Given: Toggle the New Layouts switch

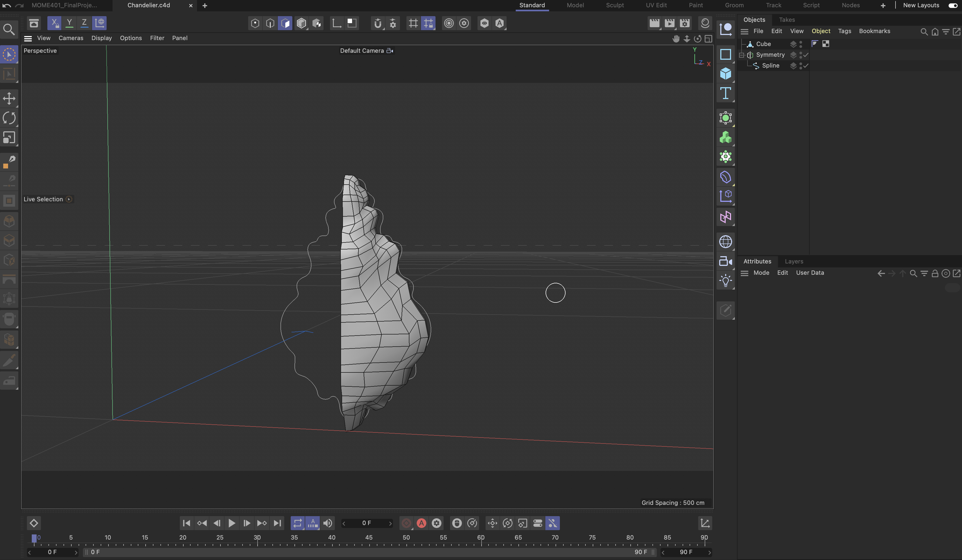Looking at the screenshot, I should coord(953,5).
